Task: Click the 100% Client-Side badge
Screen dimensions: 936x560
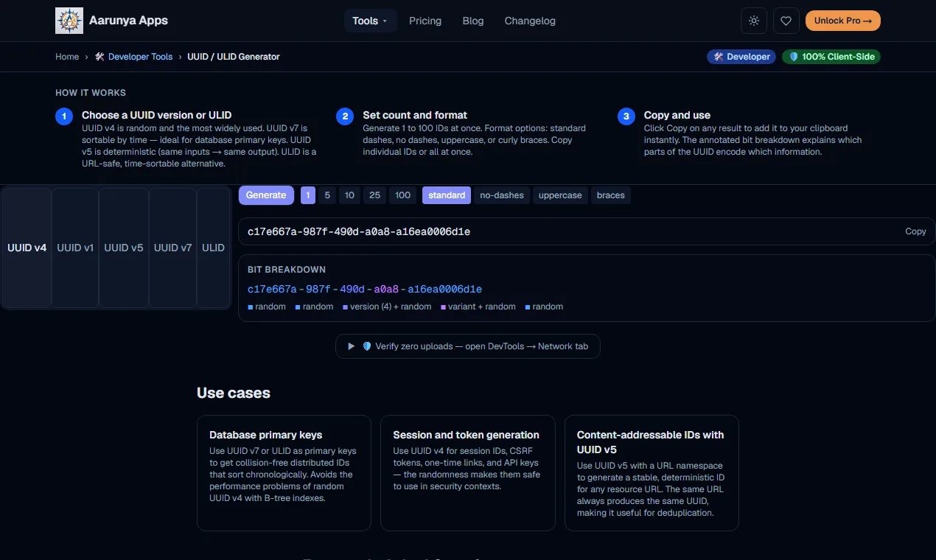Action: (831, 57)
